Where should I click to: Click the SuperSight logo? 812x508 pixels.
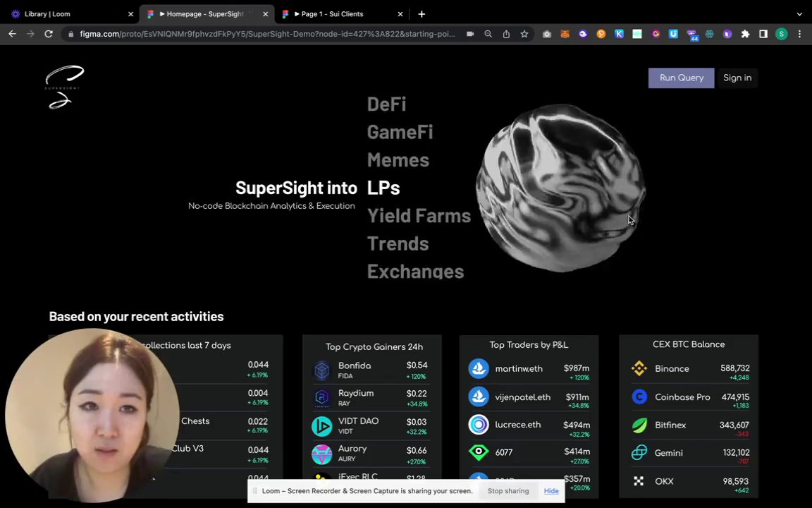tap(65, 87)
